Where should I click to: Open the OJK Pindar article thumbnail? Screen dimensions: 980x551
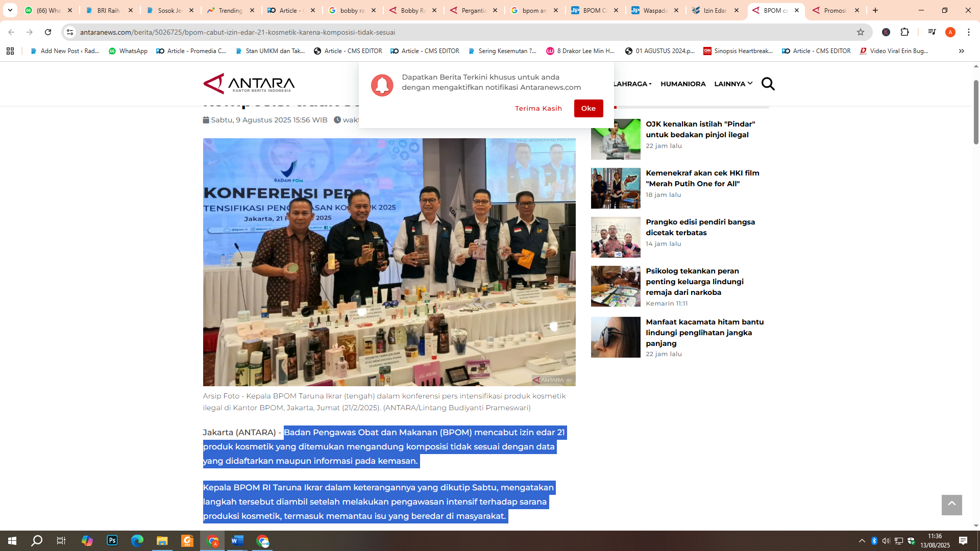(616, 139)
